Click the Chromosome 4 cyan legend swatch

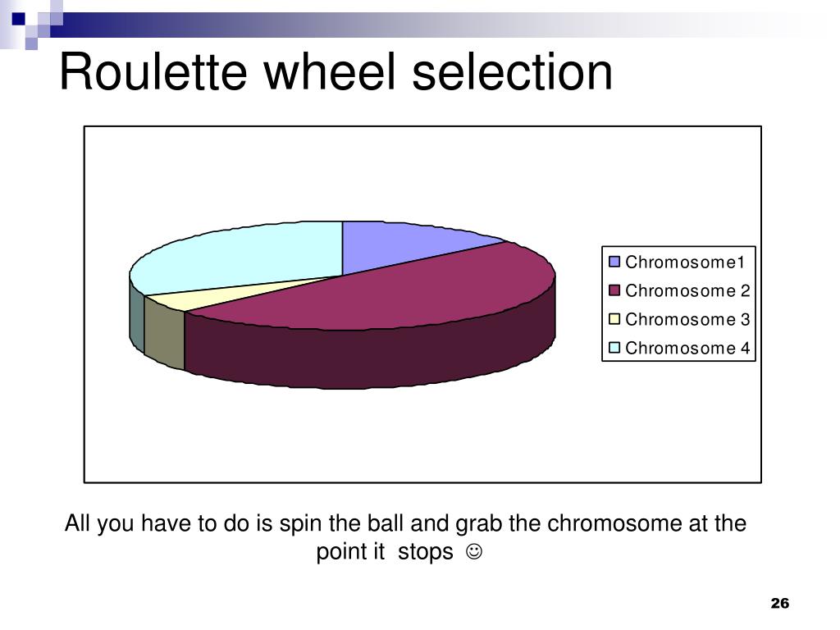point(614,348)
